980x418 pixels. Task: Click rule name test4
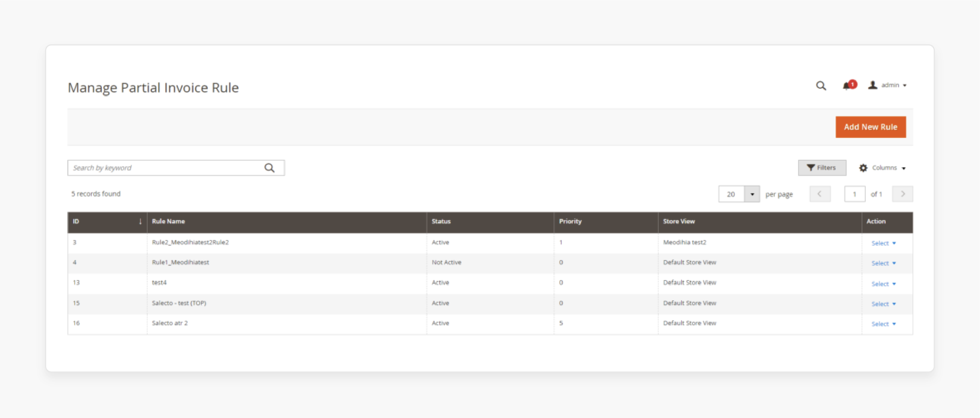coord(159,283)
